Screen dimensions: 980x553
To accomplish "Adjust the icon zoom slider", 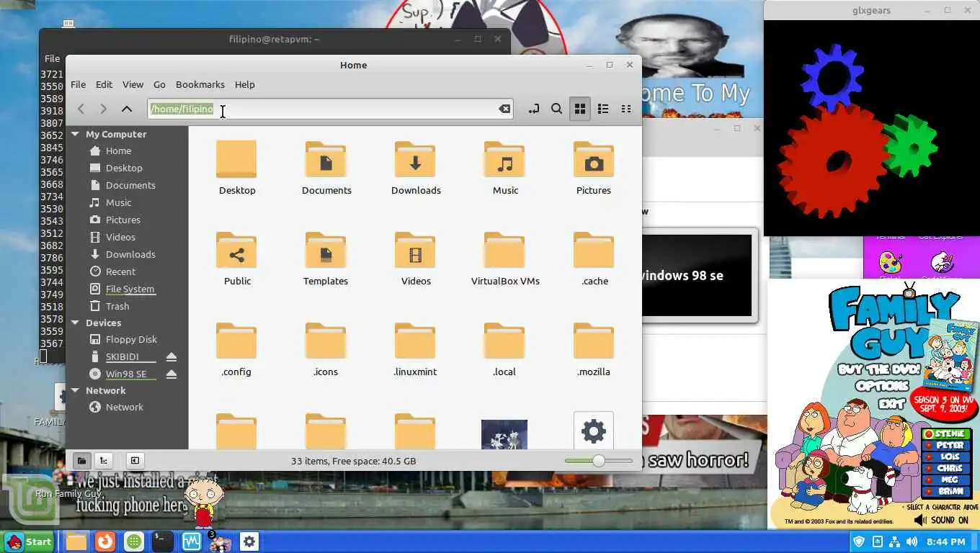I will [x=599, y=461].
